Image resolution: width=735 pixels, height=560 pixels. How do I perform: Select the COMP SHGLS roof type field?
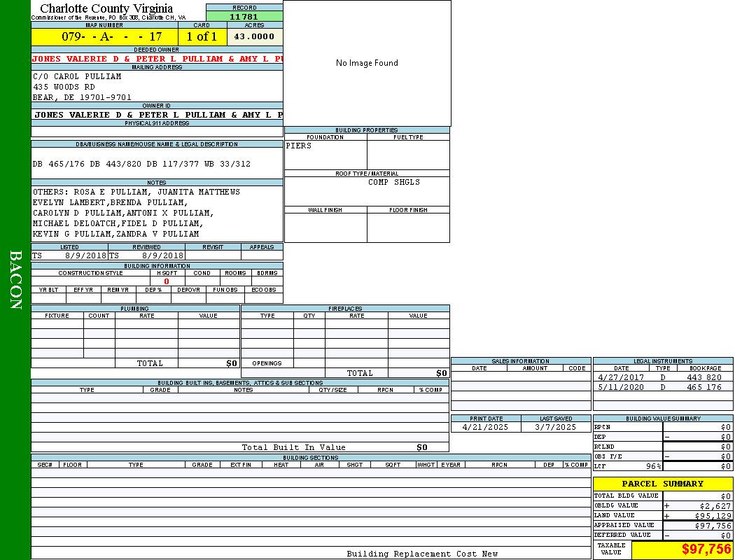pos(393,183)
